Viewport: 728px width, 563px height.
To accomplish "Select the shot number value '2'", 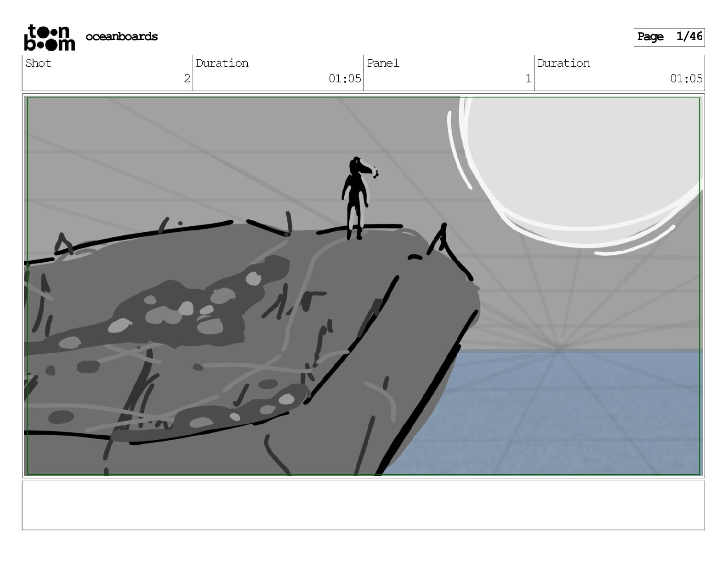I will 187,79.
